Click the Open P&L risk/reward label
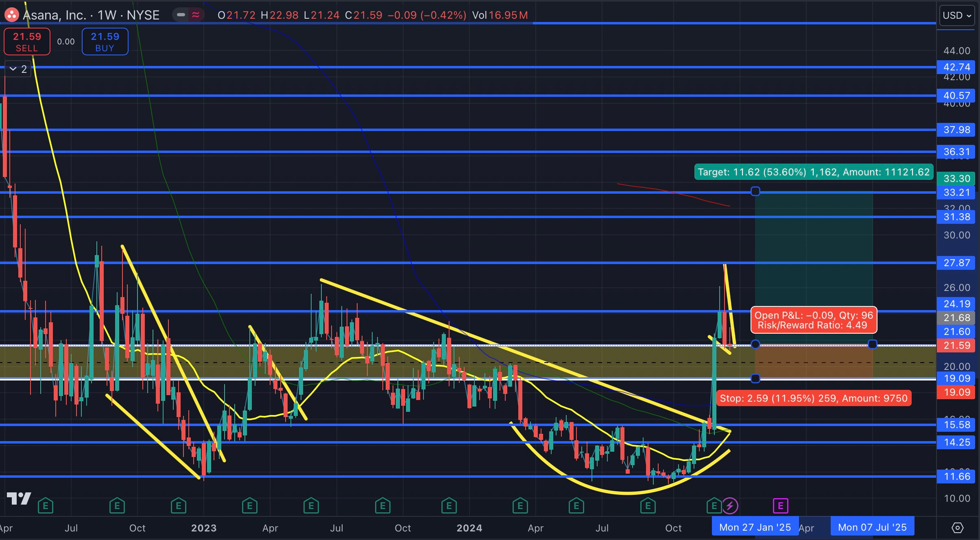The width and height of the screenshot is (980, 540). point(813,320)
